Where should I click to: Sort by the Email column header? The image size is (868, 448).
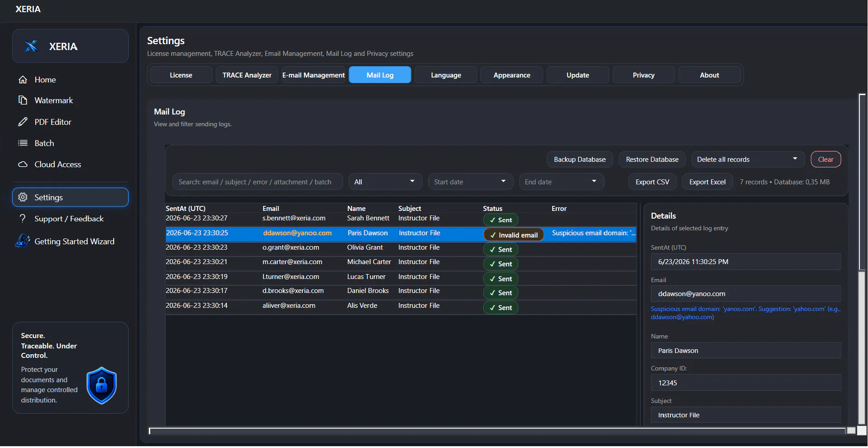coord(271,208)
